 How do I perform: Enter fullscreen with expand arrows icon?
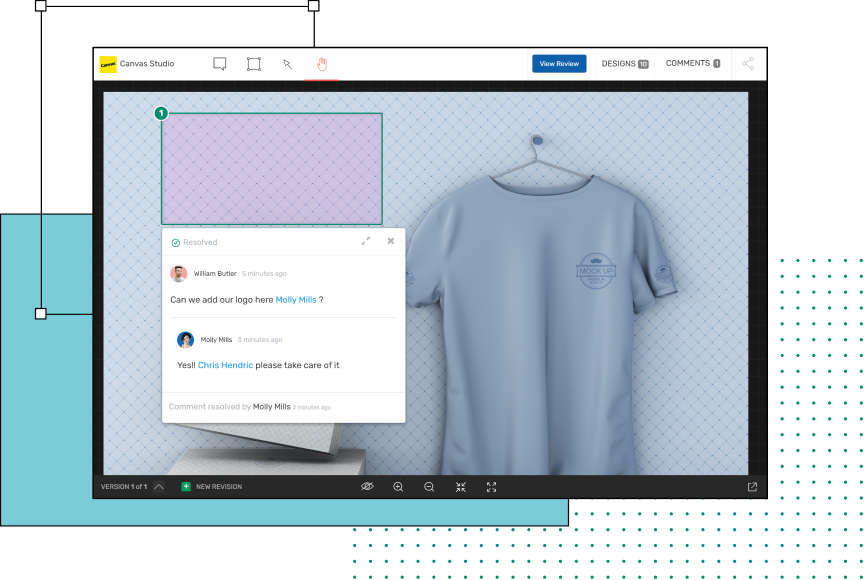pyautogui.click(x=491, y=487)
